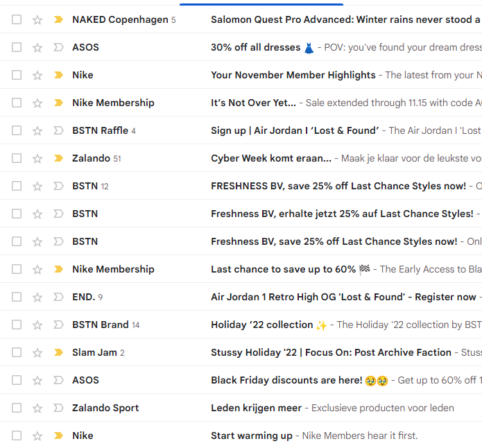482x448 pixels.
Task: Click sender name BSTN Brand
Action: (101, 325)
